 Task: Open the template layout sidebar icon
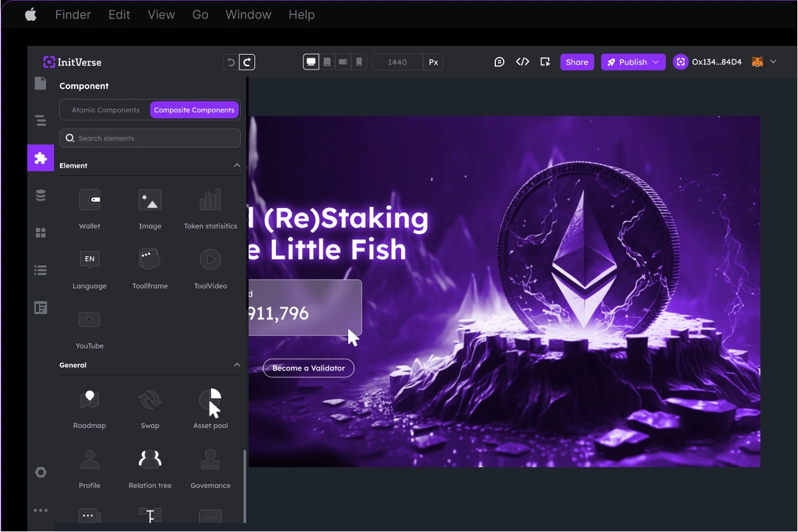(40, 308)
